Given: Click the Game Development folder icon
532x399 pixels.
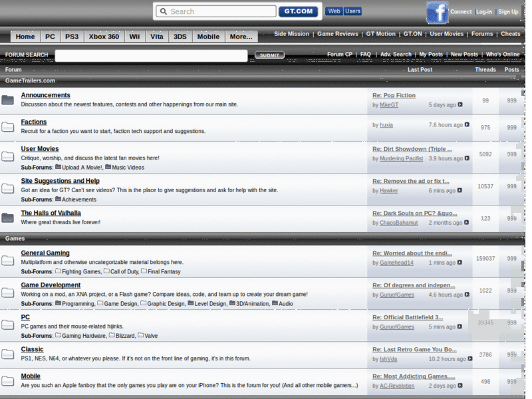Looking at the screenshot, I should click(x=7, y=293).
